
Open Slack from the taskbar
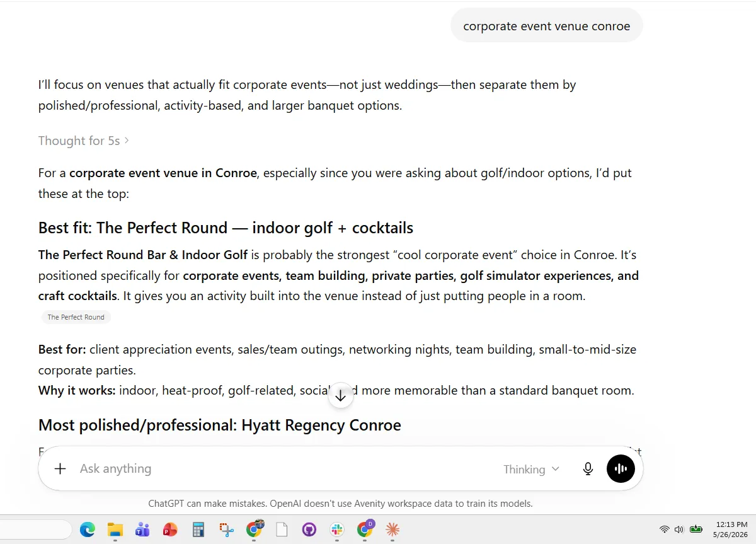point(337,530)
